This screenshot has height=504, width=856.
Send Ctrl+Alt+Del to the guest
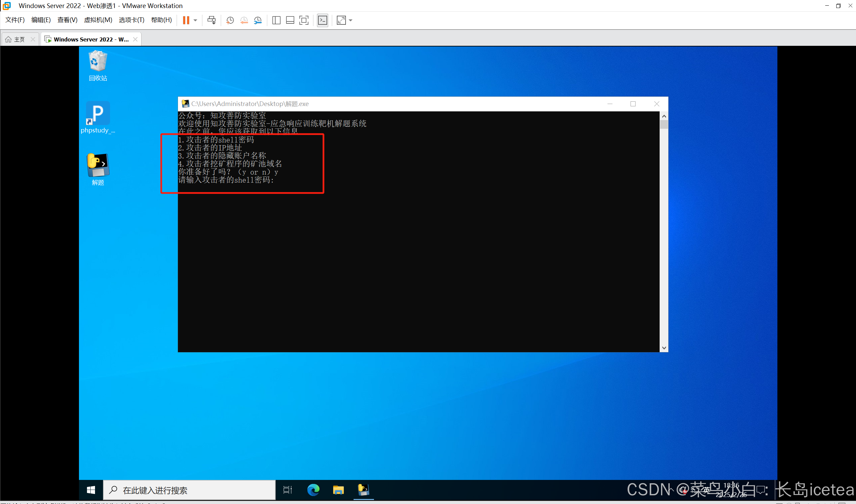212,20
